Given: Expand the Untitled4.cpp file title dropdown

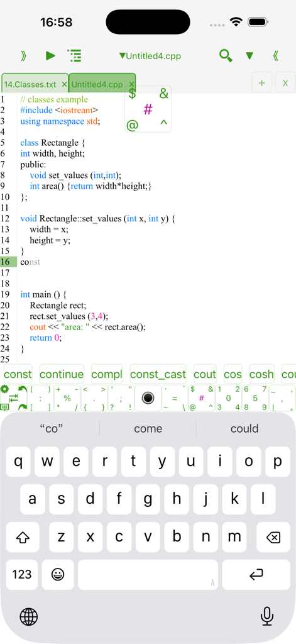Looking at the screenshot, I should pyautogui.click(x=150, y=56).
